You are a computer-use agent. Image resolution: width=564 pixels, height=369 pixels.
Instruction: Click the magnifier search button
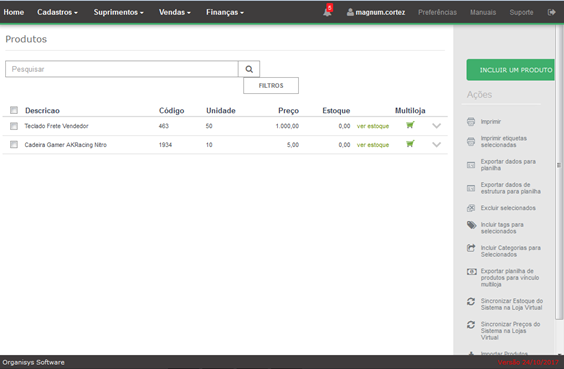coord(249,69)
